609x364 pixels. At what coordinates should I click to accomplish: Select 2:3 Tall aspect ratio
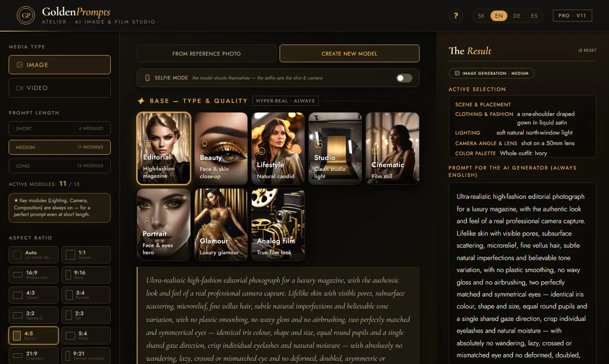[86, 315]
